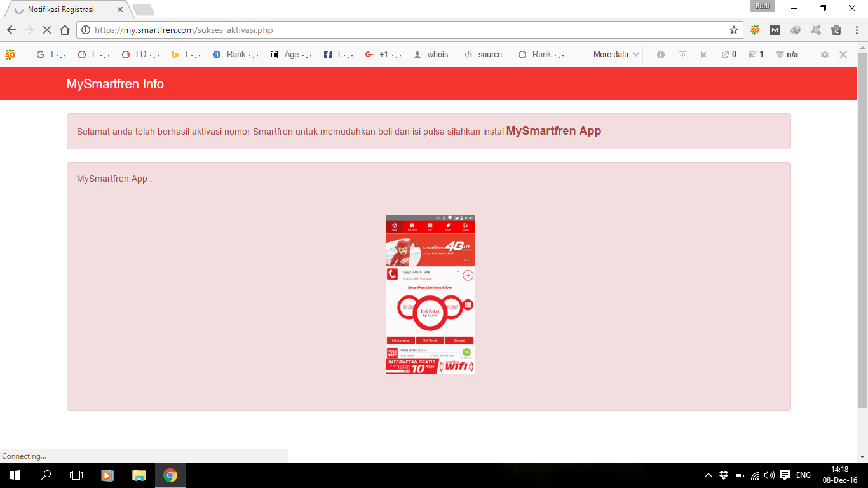The width and height of the screenshot is (868, 488).
Task: Expand the More data dropdown
Action: pos(616,55)
